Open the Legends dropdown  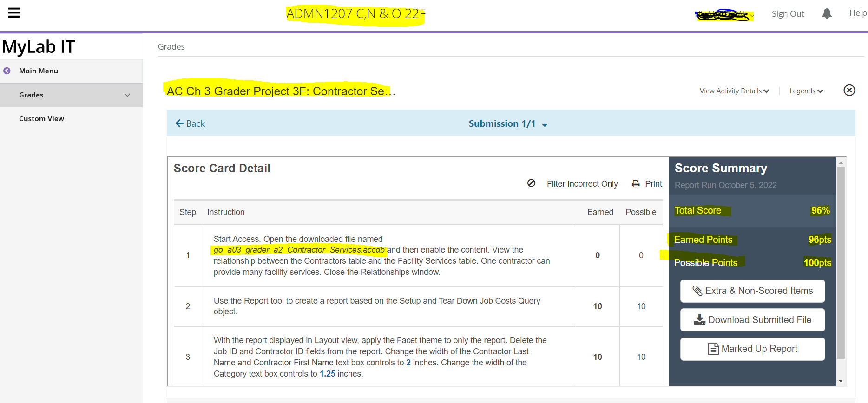(806, 91)
